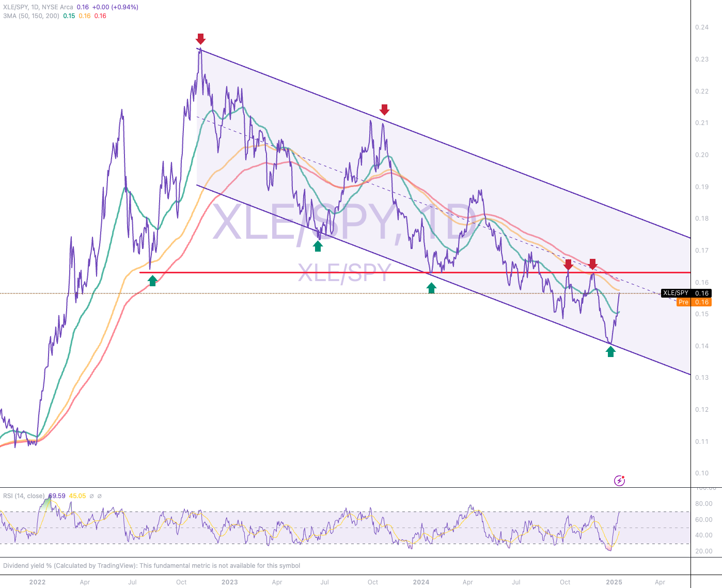
Task: Click the 0.21 price axis label
Action: pyautogui.click(x=702, y=123)
